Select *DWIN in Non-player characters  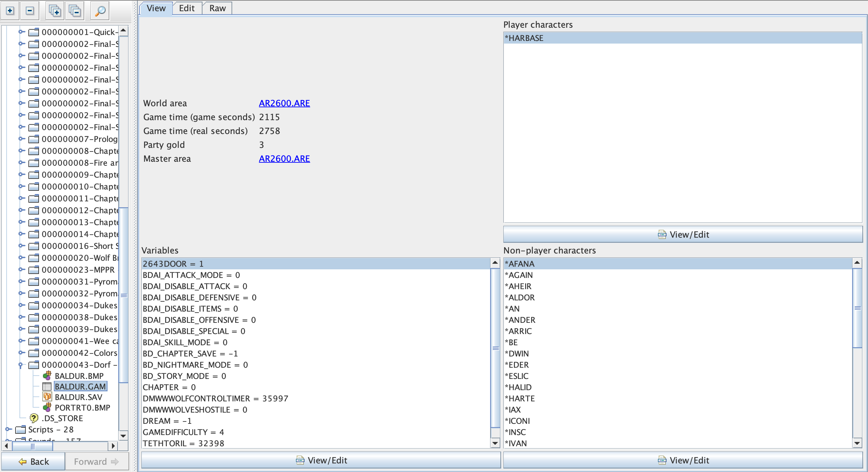[678, 354]
